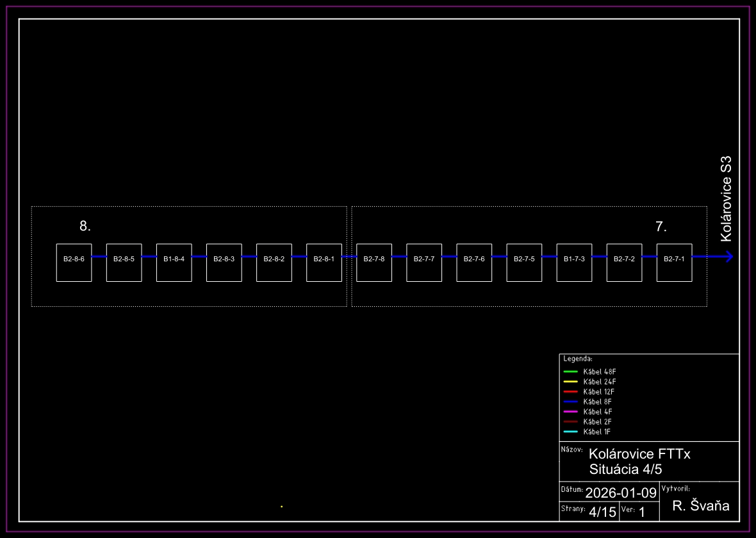Select the B2-8-6 node box
The width and height of the screenshot is (756, 538).
[74, 263]
